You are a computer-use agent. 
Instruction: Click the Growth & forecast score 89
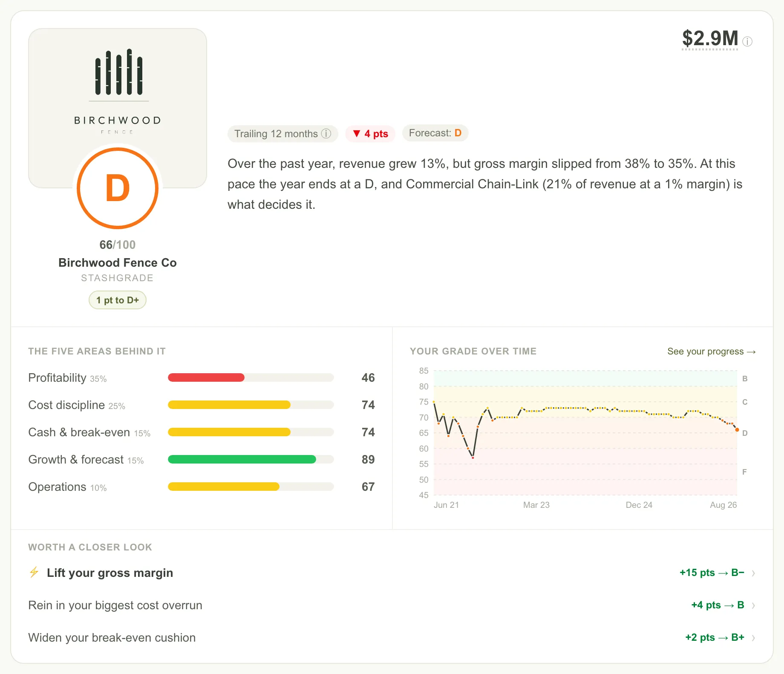point(368,460)
